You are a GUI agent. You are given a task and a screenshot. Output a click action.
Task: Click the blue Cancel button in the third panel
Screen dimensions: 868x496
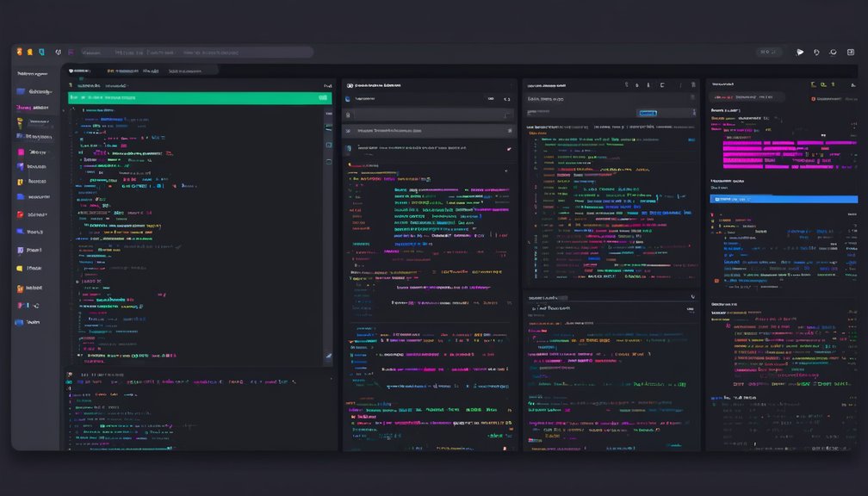648,112
